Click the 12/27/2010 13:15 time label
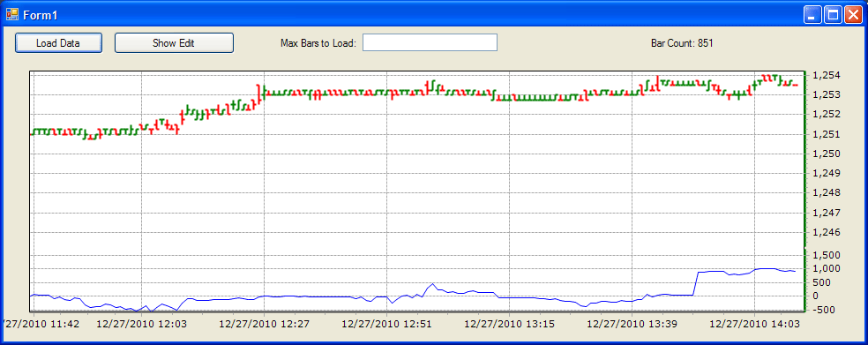This screenshot has width=868, height=345. pos(509,325)
